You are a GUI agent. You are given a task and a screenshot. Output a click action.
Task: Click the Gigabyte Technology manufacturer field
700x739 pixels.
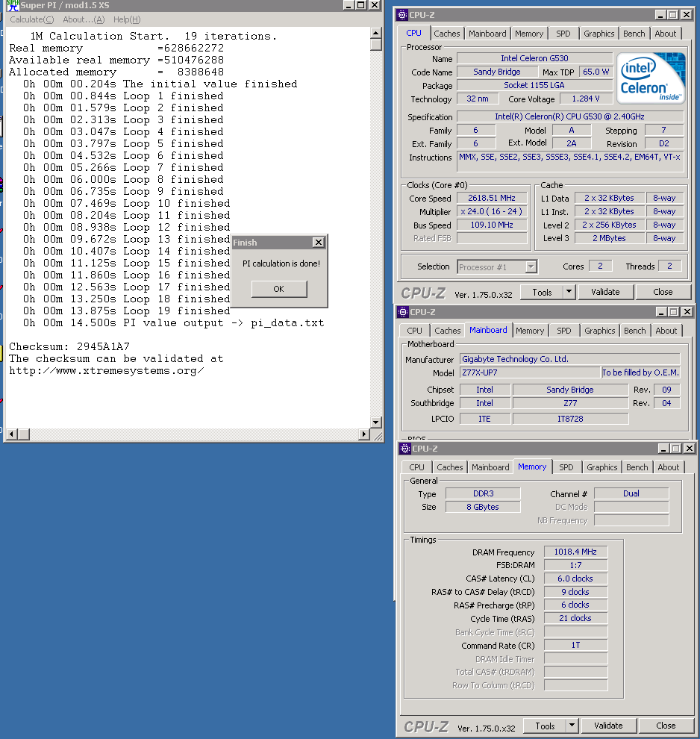click(570, 359)
